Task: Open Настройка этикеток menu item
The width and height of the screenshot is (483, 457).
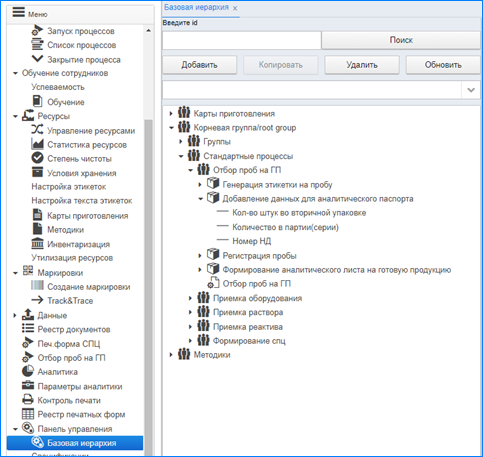Action: click(69, 187)
